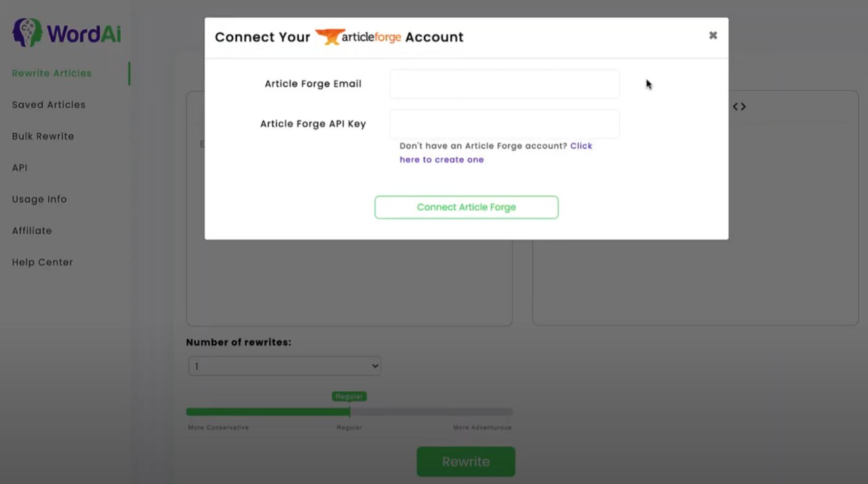Click the Article Forge API Key field
The height and width of the screenshot is (484, 868).
[504, 123]
